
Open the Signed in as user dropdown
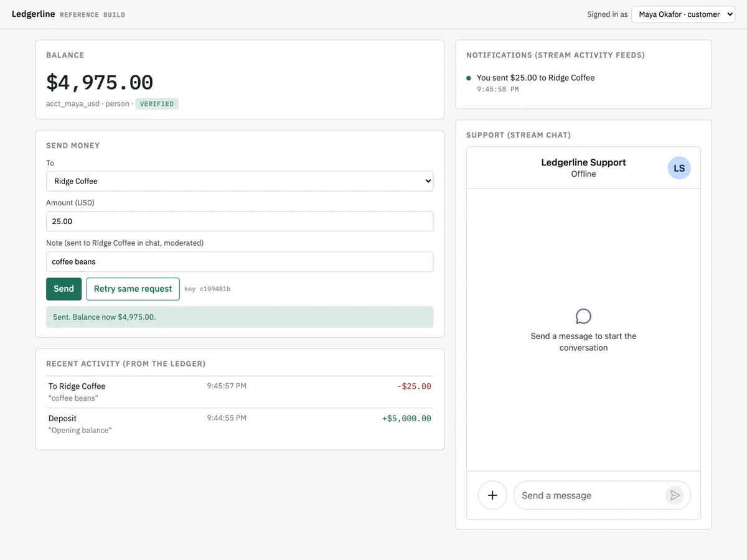point(683,14)
